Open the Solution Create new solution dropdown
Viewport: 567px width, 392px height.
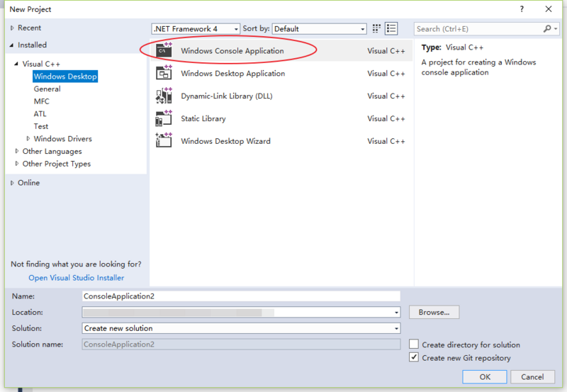point(397,328)
